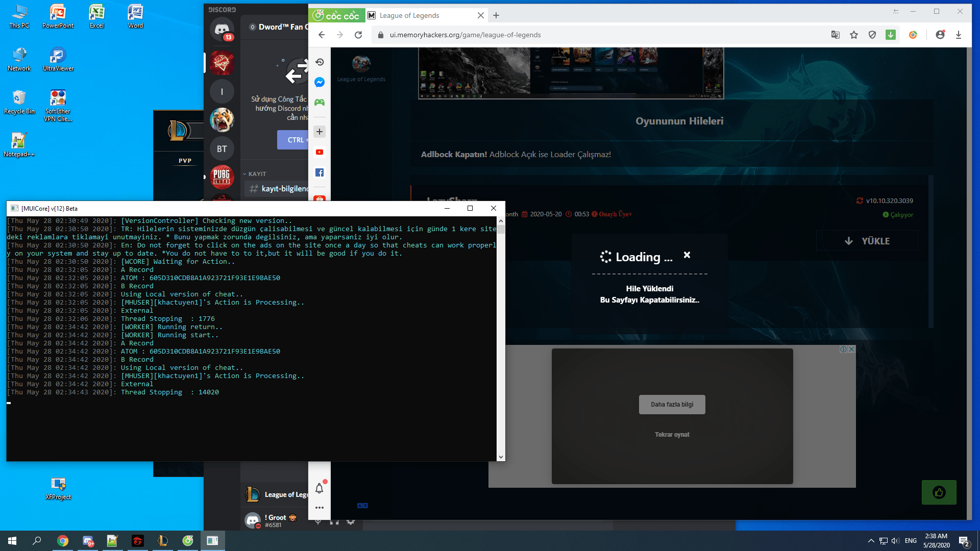Open the UltraViewer desktop shortcut
Image resolution: width=980 pixels, height=551 pixels.
pos(58,60)
